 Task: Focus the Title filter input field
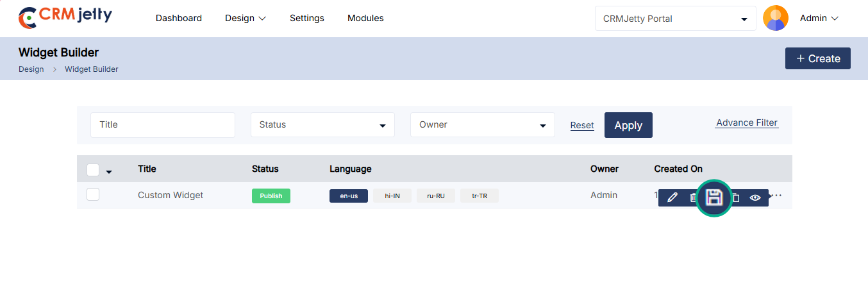163,124
